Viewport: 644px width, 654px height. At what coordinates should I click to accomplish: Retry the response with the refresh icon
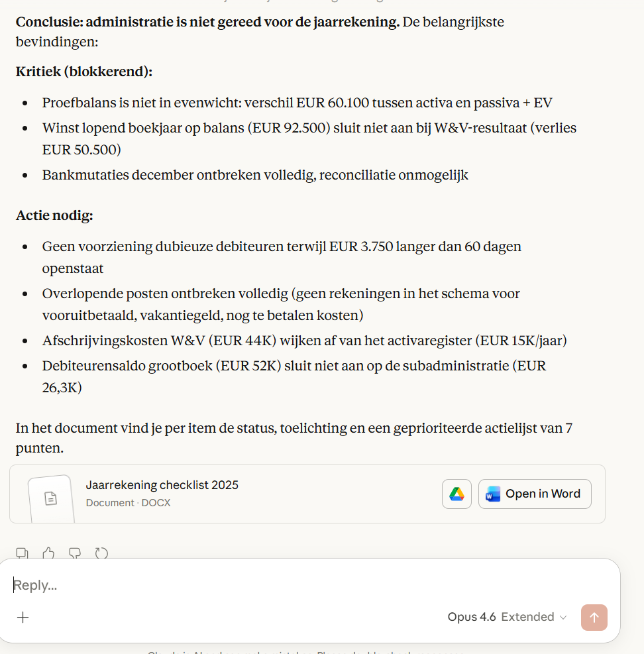click(x=101, y=553)
